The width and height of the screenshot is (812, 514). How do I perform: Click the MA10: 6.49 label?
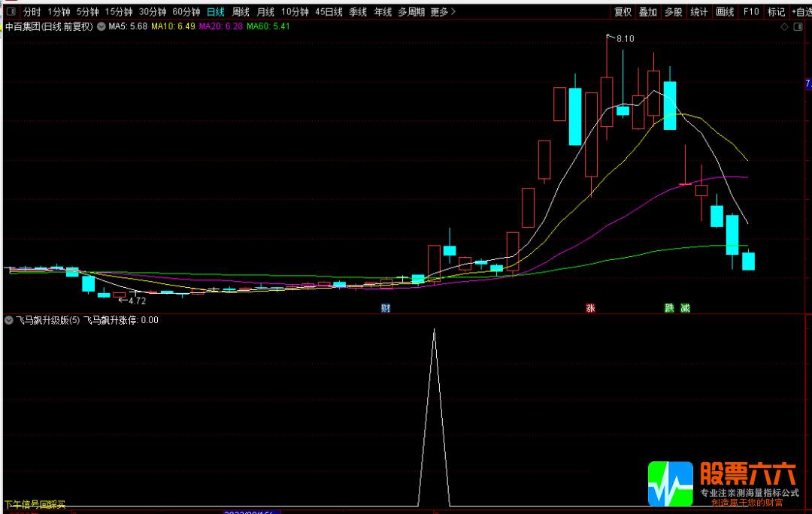point(173,26)
